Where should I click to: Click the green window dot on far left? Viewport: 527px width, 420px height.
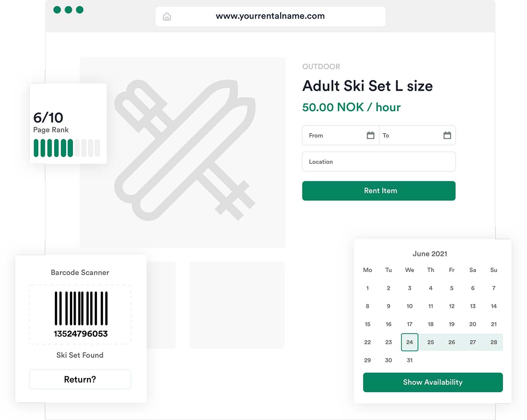pyautogui.click(x=57, y=10)
